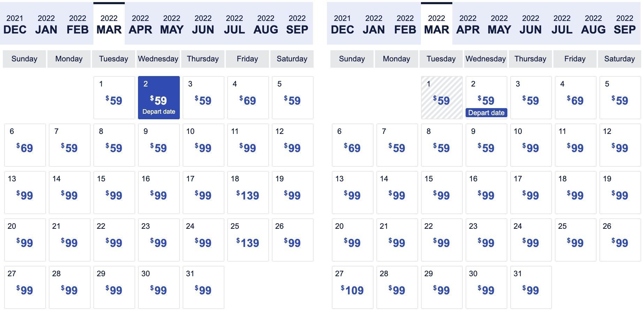The image size is (644, 316).
Task: Click the disabled March 1 return cell
Action: pos(442,98)
